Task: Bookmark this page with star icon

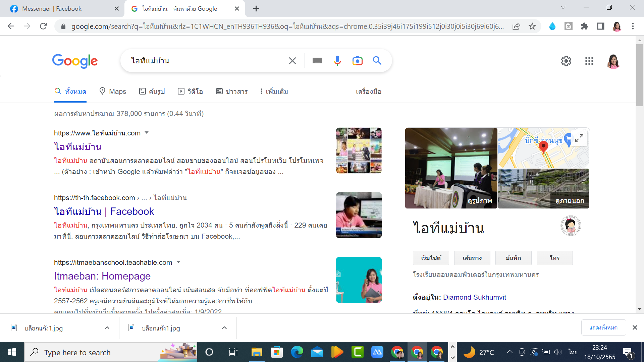Action: point(532,26)
